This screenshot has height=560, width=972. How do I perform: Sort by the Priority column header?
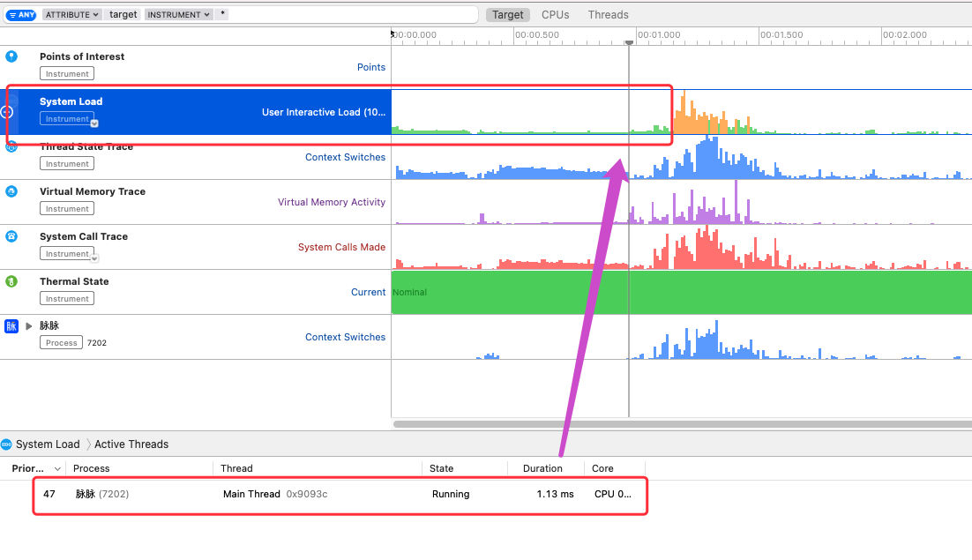pyautogui.click(x=33, y=468)
